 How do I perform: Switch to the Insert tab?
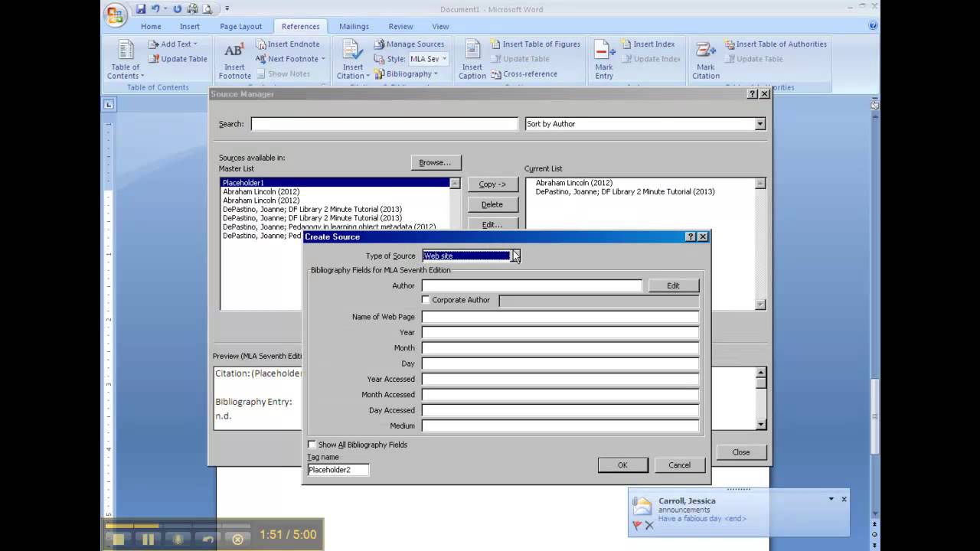tap(190, 27)
